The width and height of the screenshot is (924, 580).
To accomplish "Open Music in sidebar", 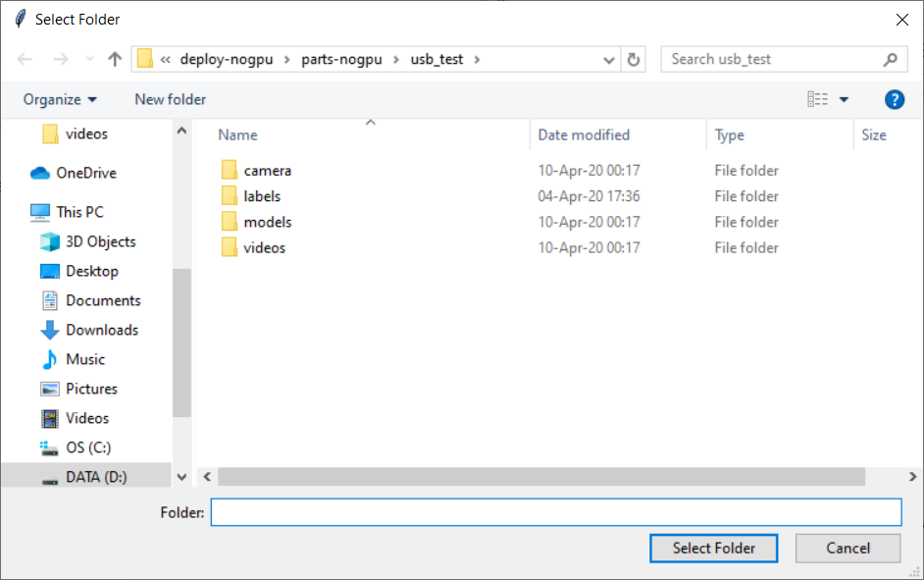I will click(x=85, y=359).
